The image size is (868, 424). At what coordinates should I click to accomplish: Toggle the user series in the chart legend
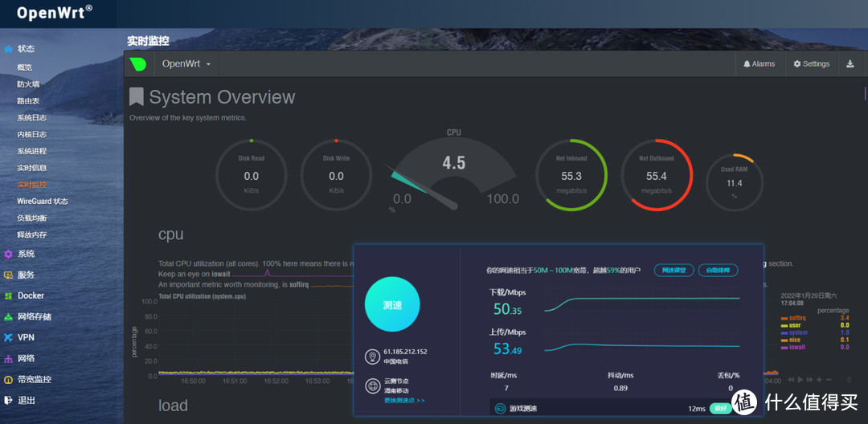point(794,325)
